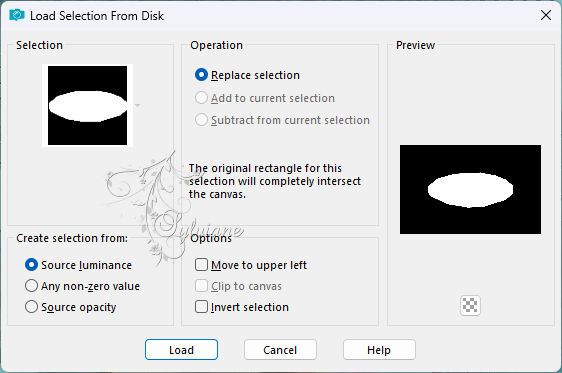This screenshot has width=562, height=373.
Task: Choose Add to current selection option
Action: click(x=201, y=98)
